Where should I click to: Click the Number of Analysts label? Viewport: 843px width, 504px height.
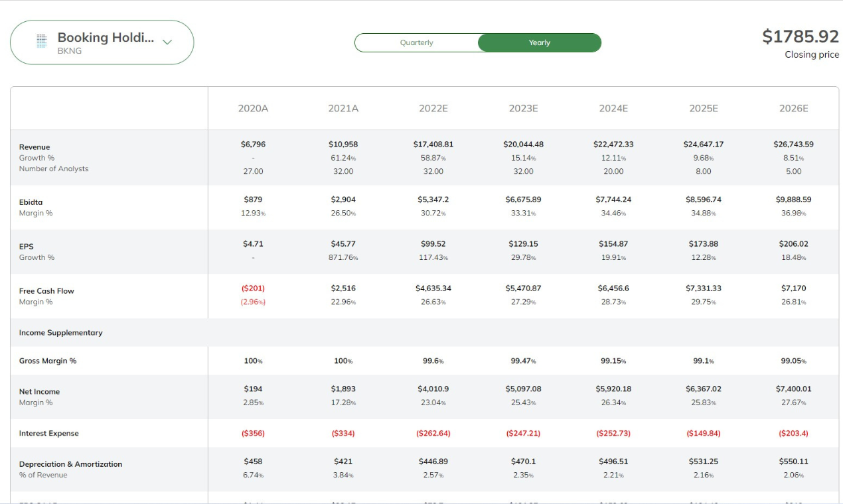(x=54, y=168)
